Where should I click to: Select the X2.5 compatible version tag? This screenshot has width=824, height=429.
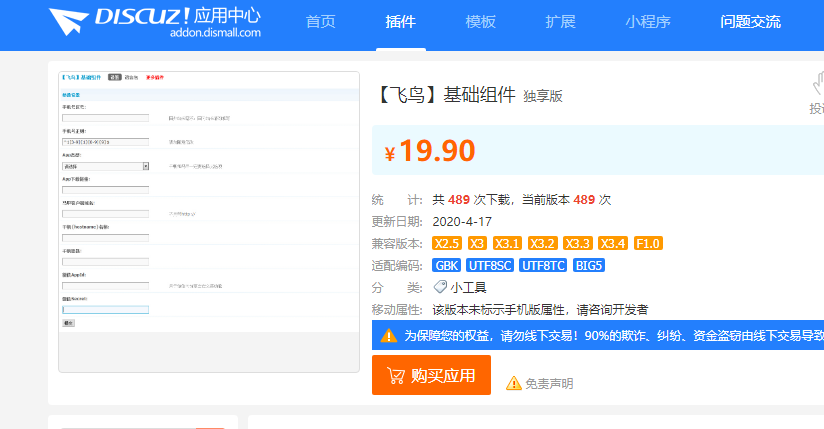point(446,243)
